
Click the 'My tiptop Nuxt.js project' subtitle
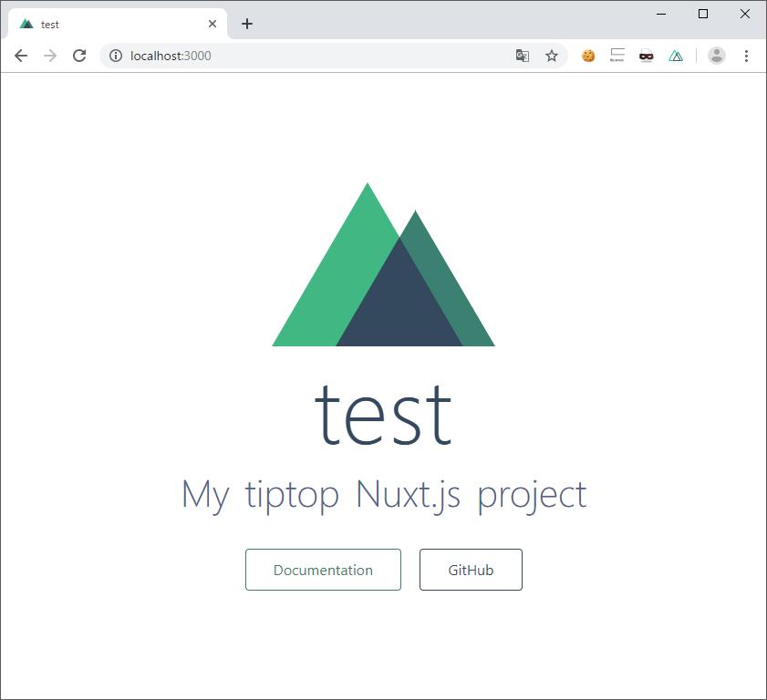tap(384, 495)
